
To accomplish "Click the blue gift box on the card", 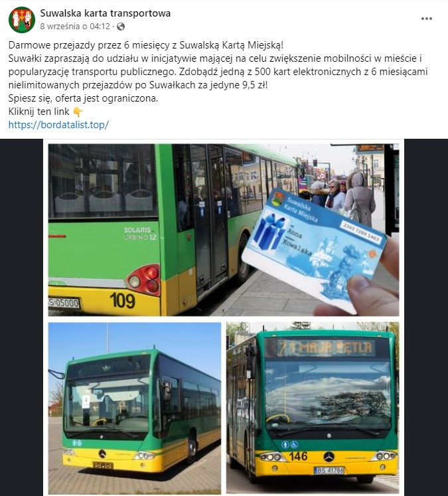I will coord(268,232).
